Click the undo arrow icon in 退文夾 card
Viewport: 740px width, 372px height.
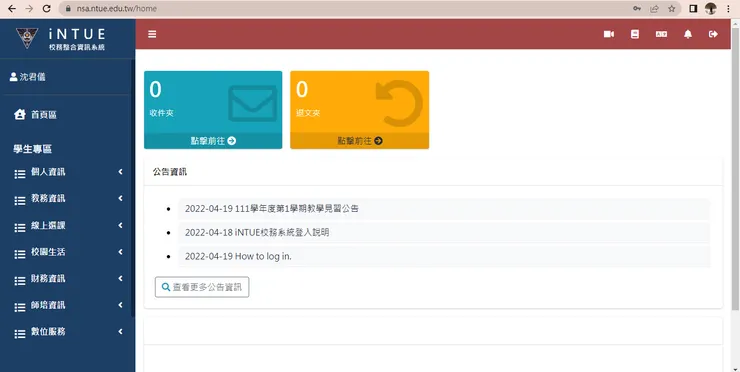click(399, 103)
